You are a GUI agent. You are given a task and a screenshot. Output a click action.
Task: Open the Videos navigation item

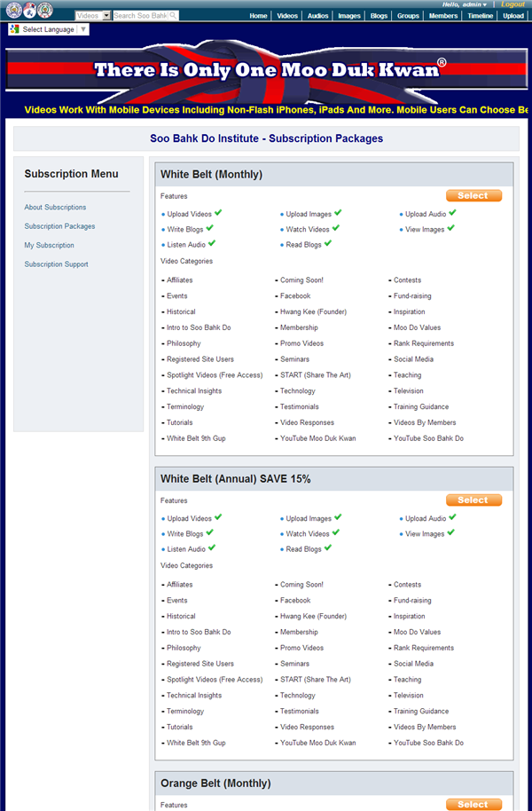coord(287,15)
